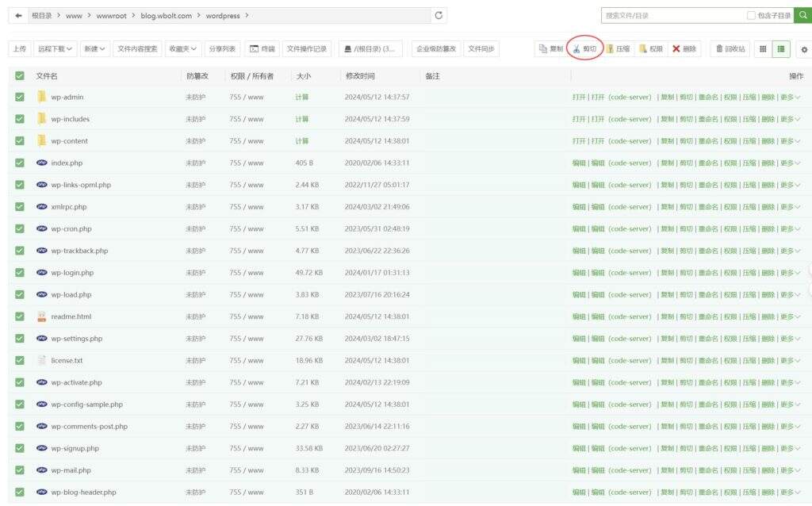Sort by 修改时间 column header
Viewport: 812px width, 506px height.
[x=360, y=75]
